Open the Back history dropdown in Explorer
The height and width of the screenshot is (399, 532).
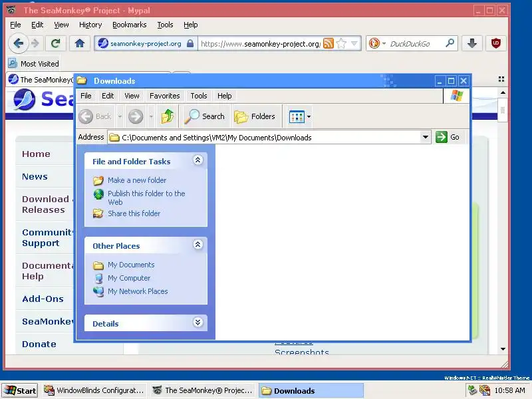[120, 116]
